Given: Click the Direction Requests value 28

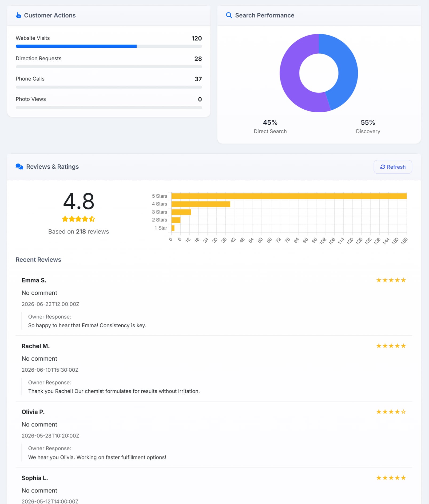Looking at the screenshot, I should 198,59.
